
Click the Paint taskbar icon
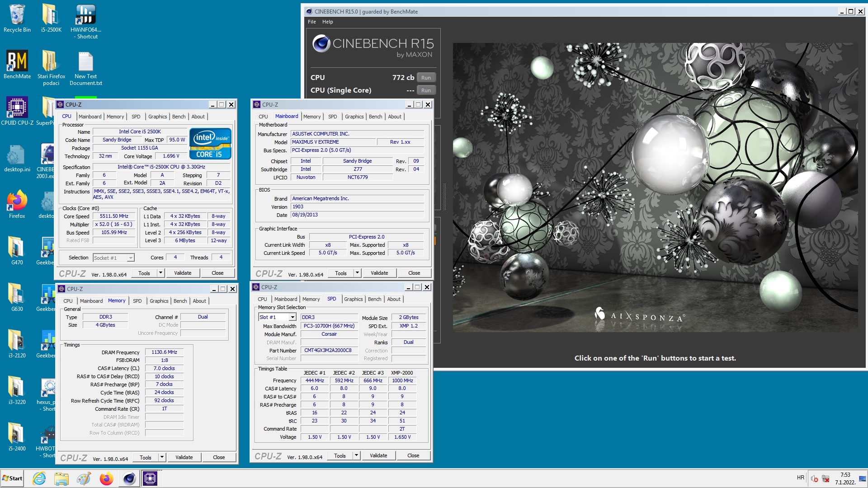click(x=84, y=479)
